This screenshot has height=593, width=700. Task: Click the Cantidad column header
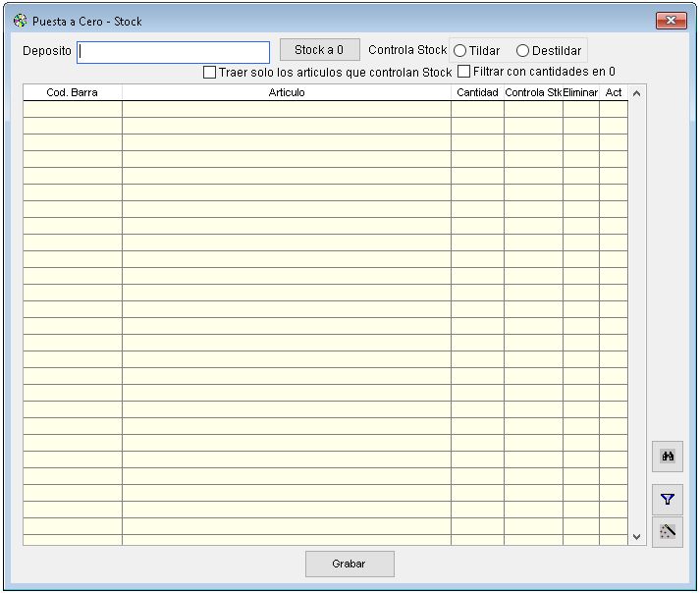(x=477, y=92)
